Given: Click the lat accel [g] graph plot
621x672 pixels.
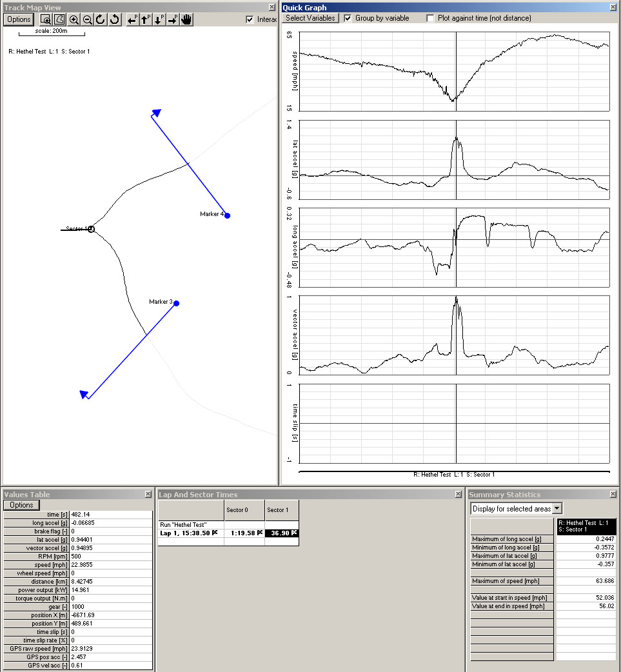Looking at the screenshot, I should pyautogui.click(x=454, y=160).
